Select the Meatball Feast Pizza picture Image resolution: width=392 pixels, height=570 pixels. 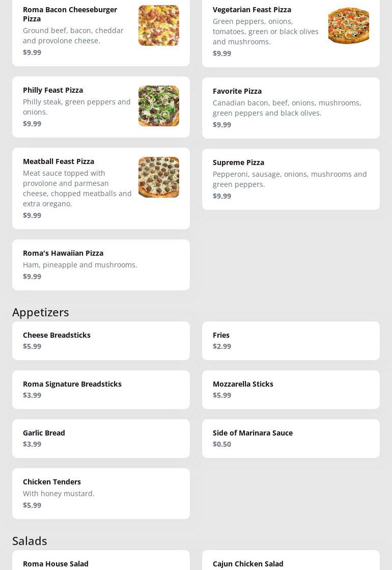[158, 177]
